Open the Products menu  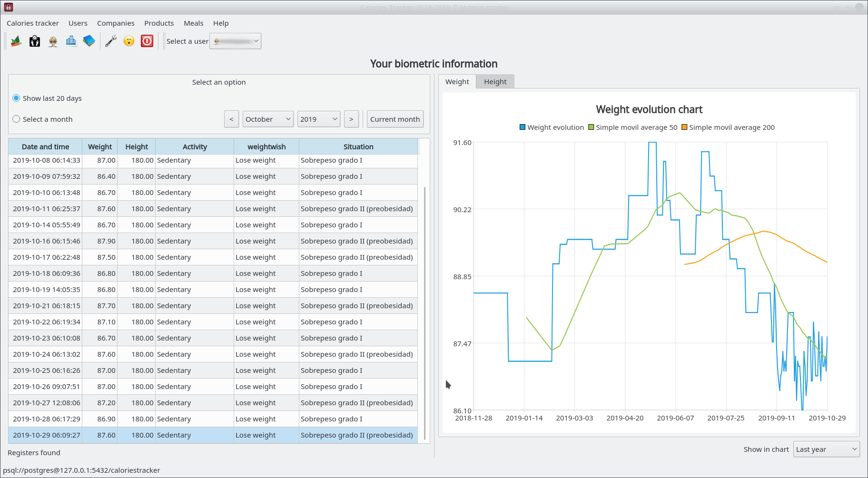[x=159, y=23]
